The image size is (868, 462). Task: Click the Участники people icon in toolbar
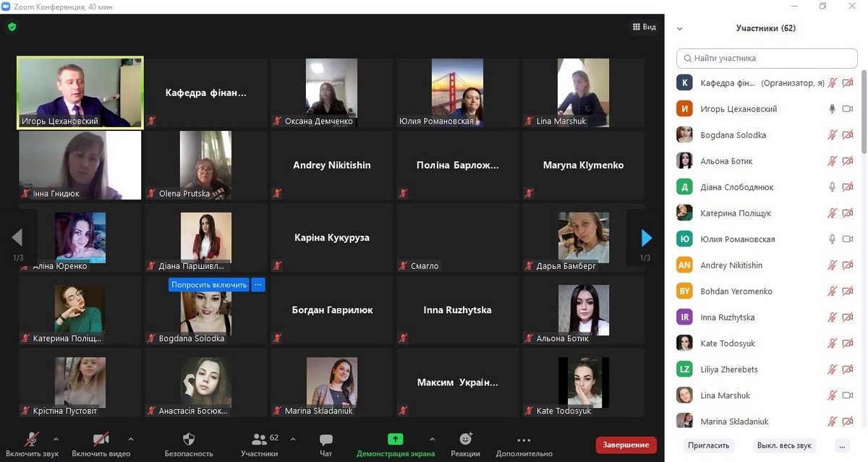[259, 439]
